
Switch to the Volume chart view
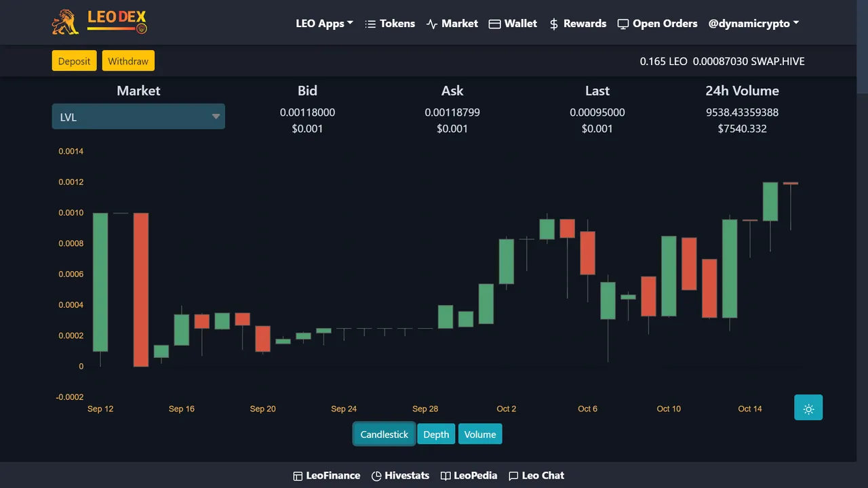[480, 434]
